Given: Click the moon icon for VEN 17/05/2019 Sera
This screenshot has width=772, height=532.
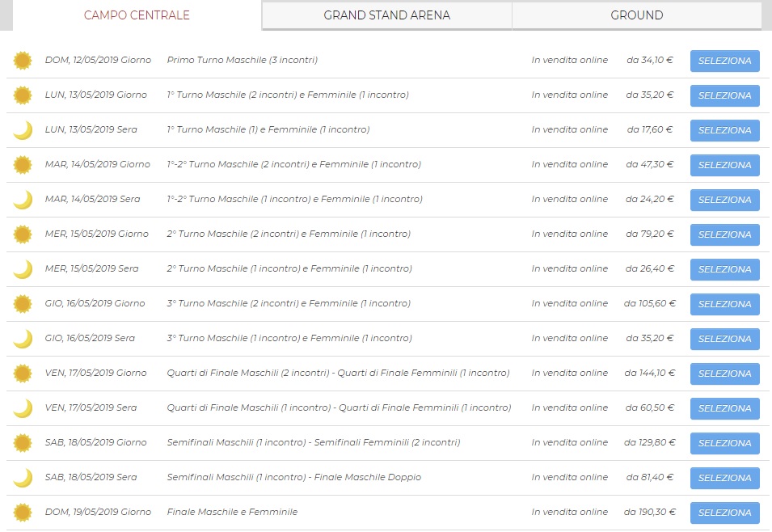Looking at the screenshot, I should [23, 408].
